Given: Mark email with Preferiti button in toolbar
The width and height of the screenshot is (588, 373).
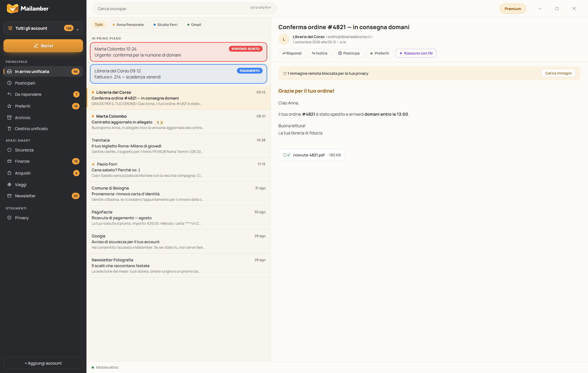Looking at the screenshot, I should point(380,53).
